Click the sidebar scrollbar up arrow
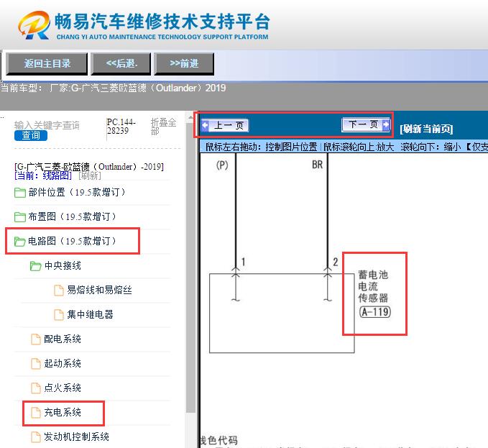Screen dimensions: 488x448 pos(190,117)
